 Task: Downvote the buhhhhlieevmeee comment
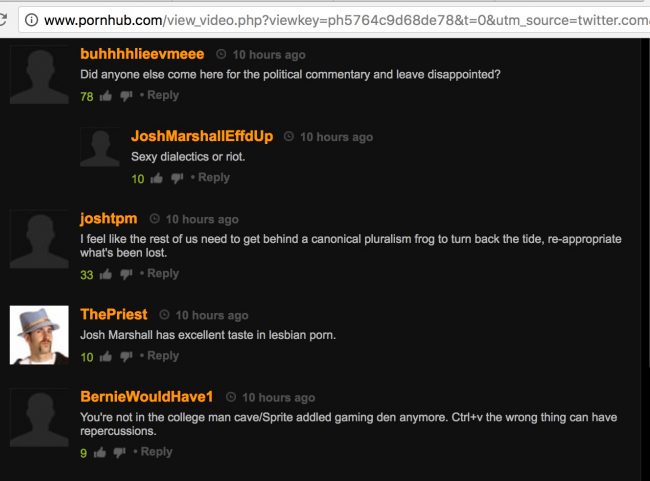coord(126,96)
